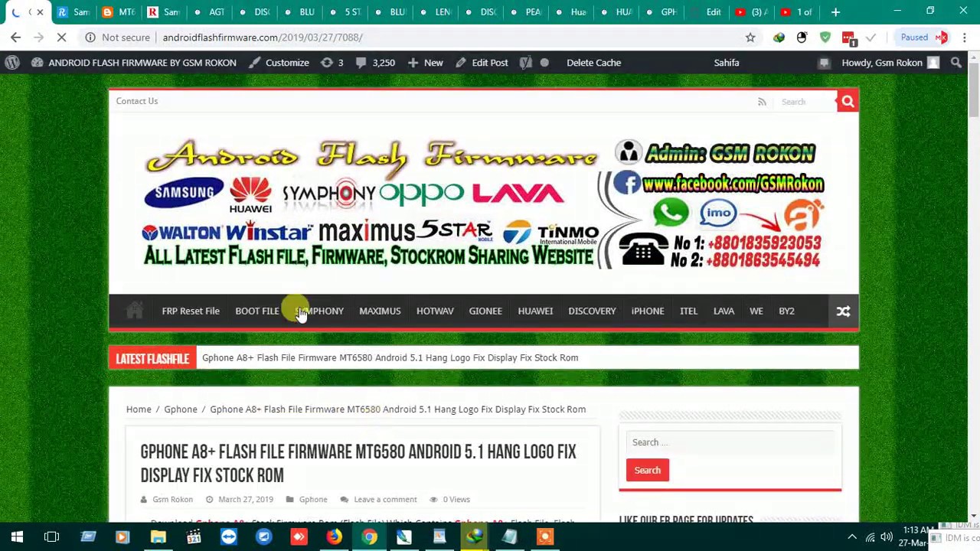Open File Explorer from taskbar
The height and width of the screenshot is (551, 980).
click(158, 537)
